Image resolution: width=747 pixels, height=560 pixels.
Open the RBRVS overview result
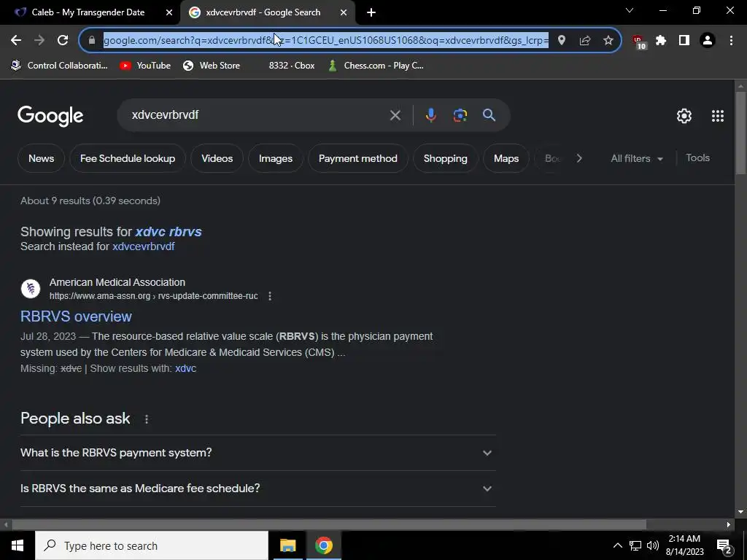point(76,316)
